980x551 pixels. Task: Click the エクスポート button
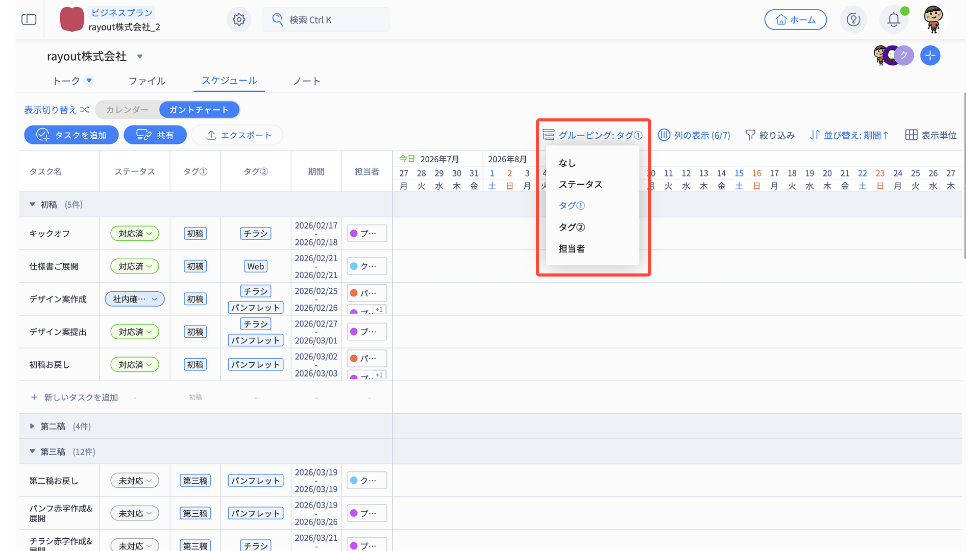point(238,135)
